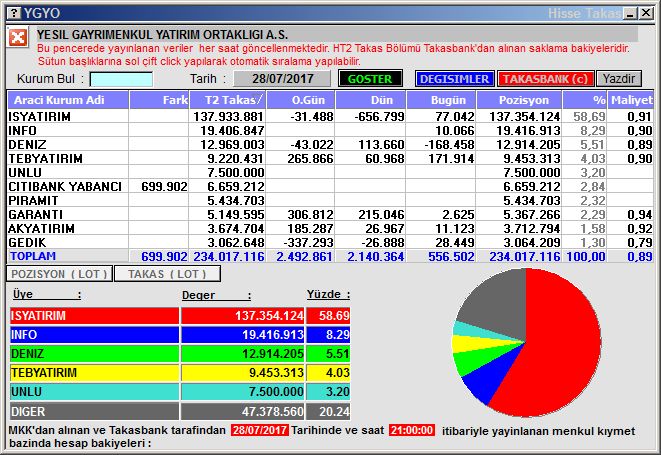The image size is (661, 455).
Task: Close the YGYO window with title bar X
Action: (646, 13)
